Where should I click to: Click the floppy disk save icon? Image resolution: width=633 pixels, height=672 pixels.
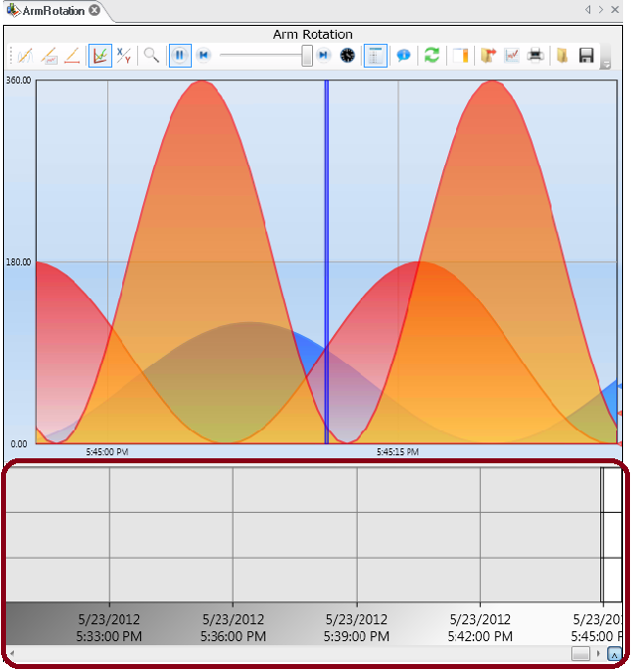586,56
